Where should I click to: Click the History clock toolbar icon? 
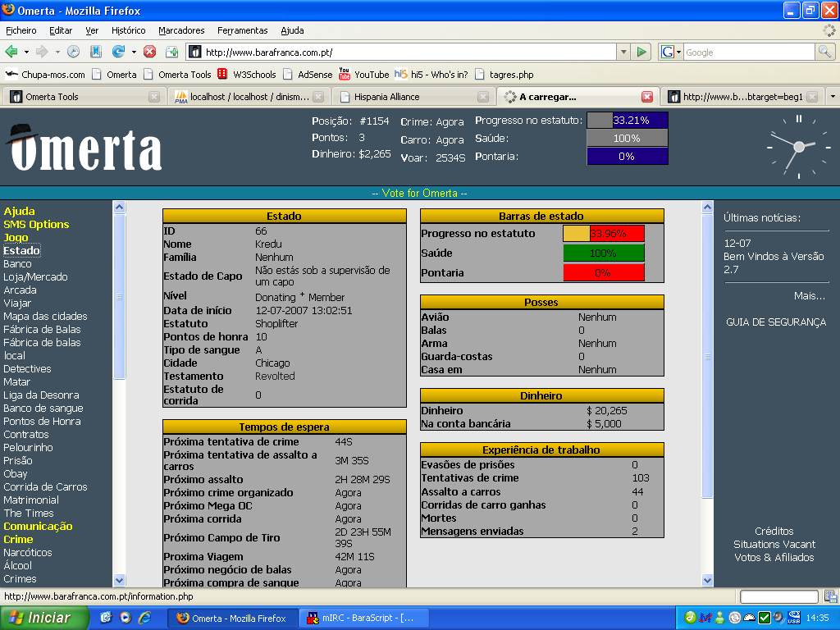pos(74,52)
